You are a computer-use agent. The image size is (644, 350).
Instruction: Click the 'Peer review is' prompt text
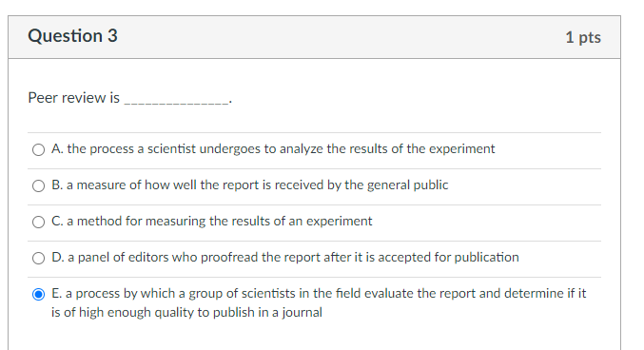pyautogui.click(x=73, y=98)
